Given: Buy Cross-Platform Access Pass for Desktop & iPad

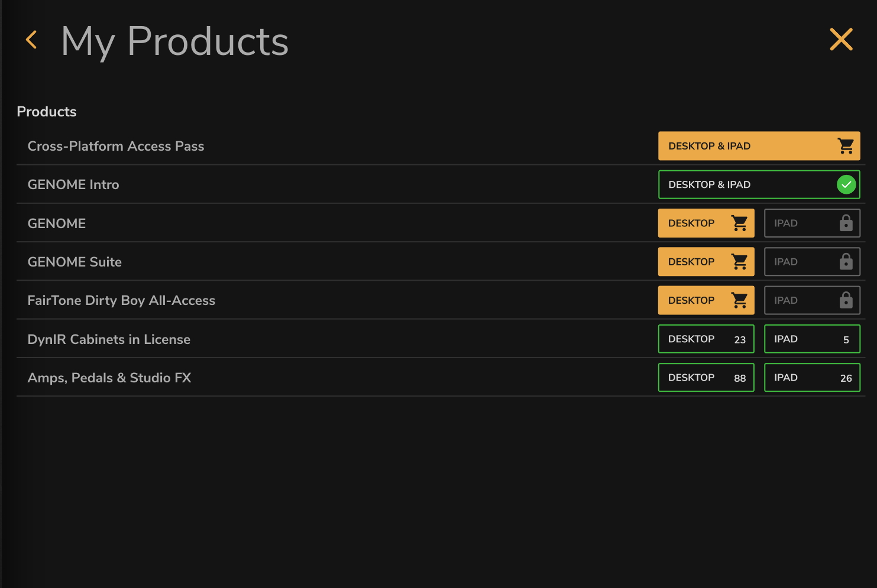Looking at the screenshot, I should tap(759, 146).
